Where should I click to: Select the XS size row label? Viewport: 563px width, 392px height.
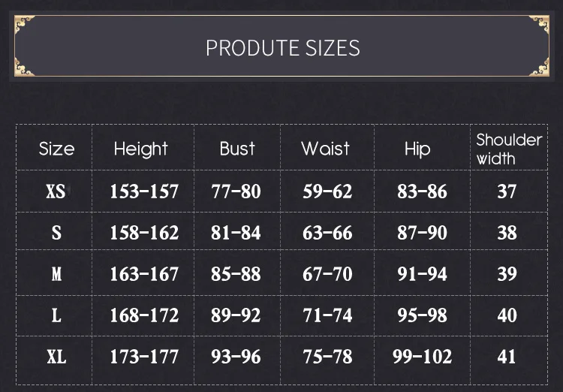56,191
